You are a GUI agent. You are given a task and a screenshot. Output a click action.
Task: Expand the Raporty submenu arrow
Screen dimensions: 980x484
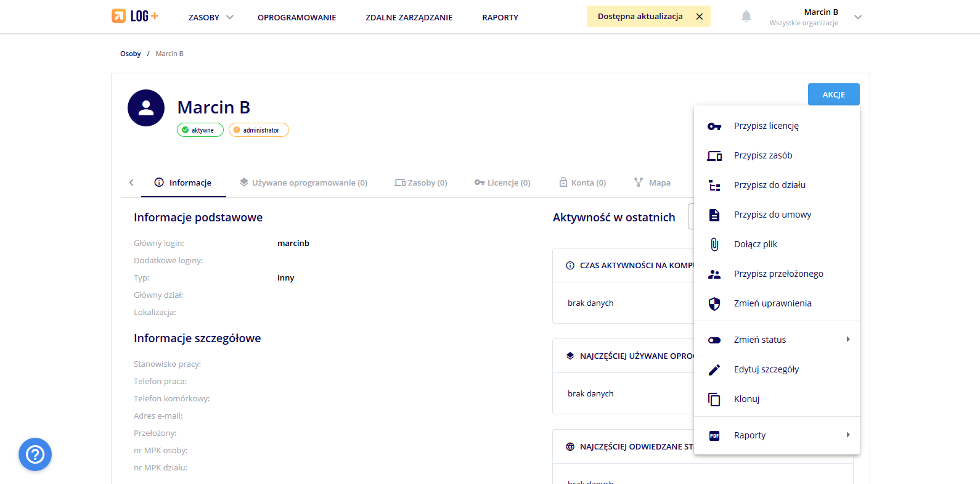pos(848,435)
